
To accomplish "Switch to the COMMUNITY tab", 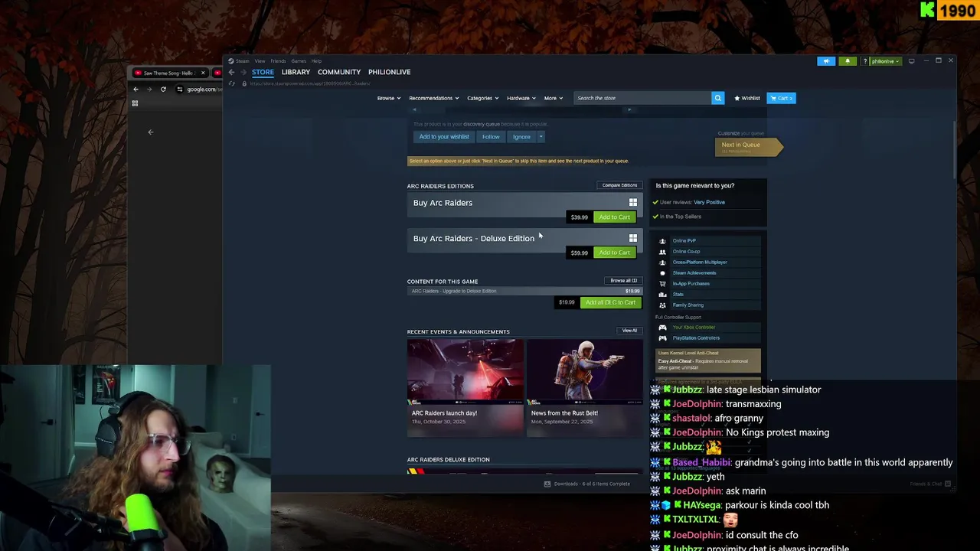I will click(339, 72).
